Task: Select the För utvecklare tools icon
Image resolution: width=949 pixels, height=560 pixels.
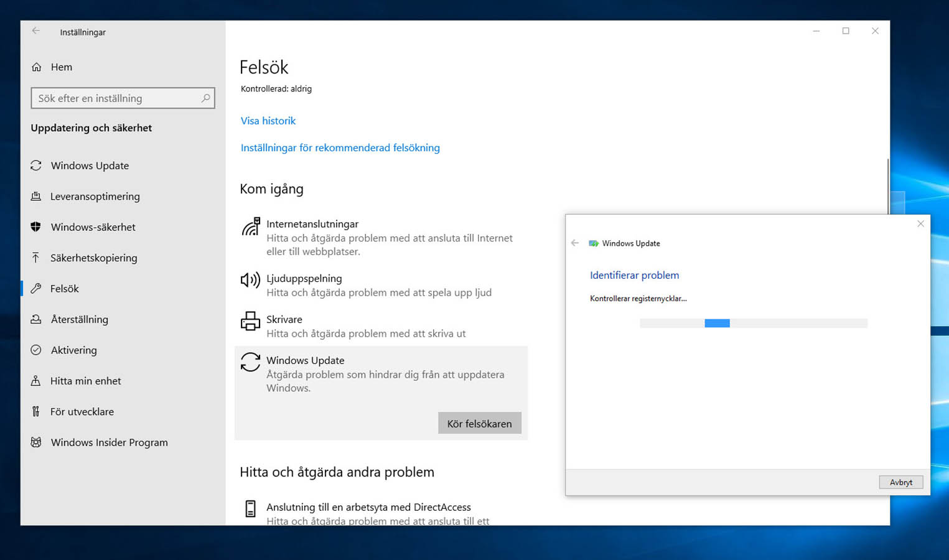Action: [37, 411]
